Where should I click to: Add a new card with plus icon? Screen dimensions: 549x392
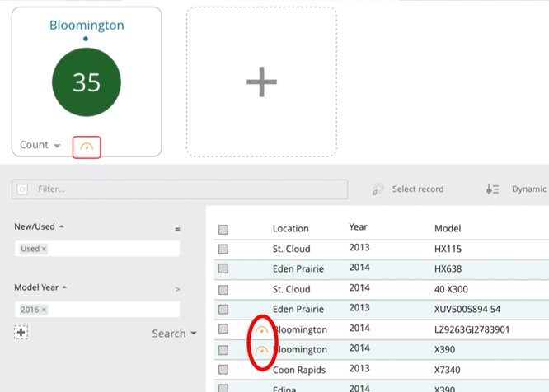tap(261, 82)
